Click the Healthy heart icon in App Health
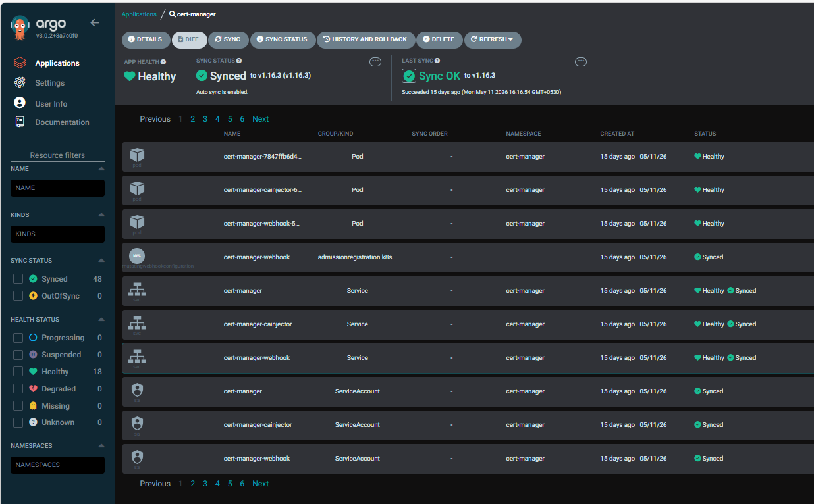814x504 pixels. (x=130, y=76)
